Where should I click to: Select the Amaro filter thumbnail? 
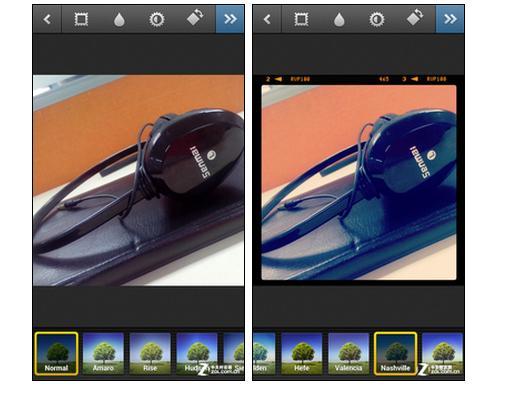103,353
